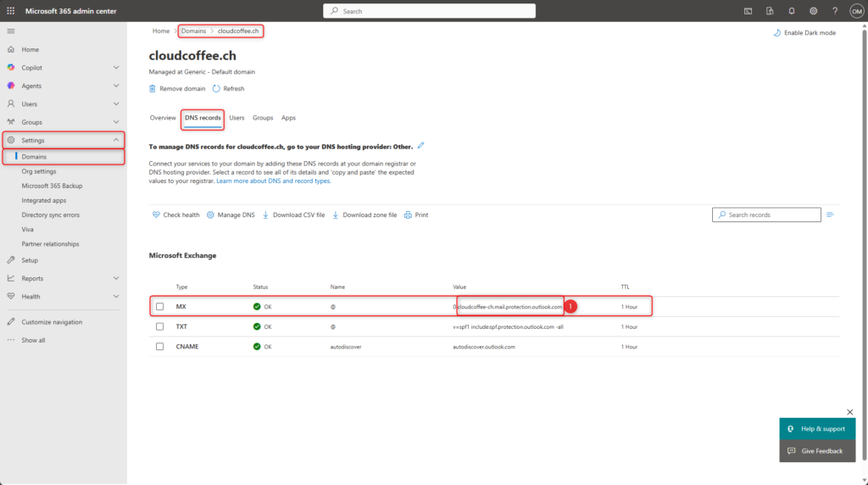
Task: Open Cloud Shell icon in top bar
Action: coord(748,10)
